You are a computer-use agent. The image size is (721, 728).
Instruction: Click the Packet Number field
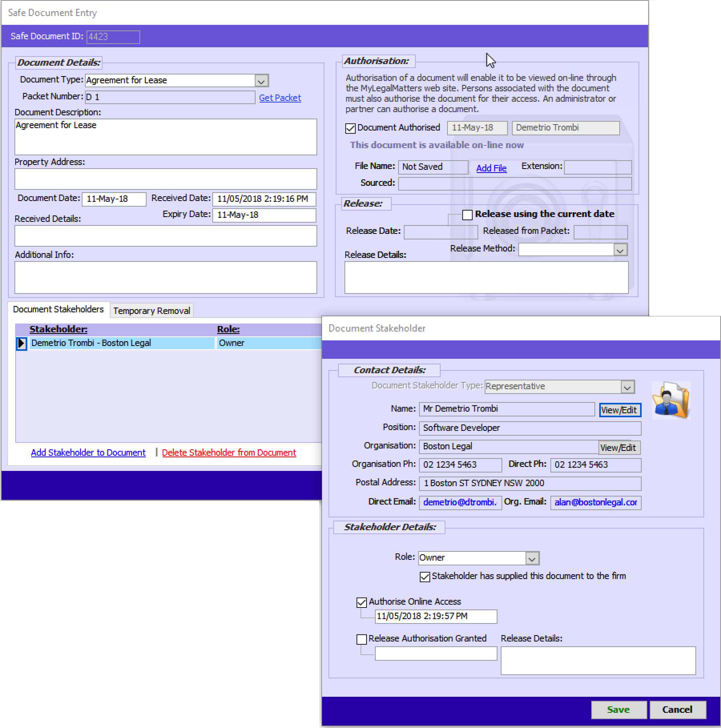pyautogui.click(x=170, y=97)
